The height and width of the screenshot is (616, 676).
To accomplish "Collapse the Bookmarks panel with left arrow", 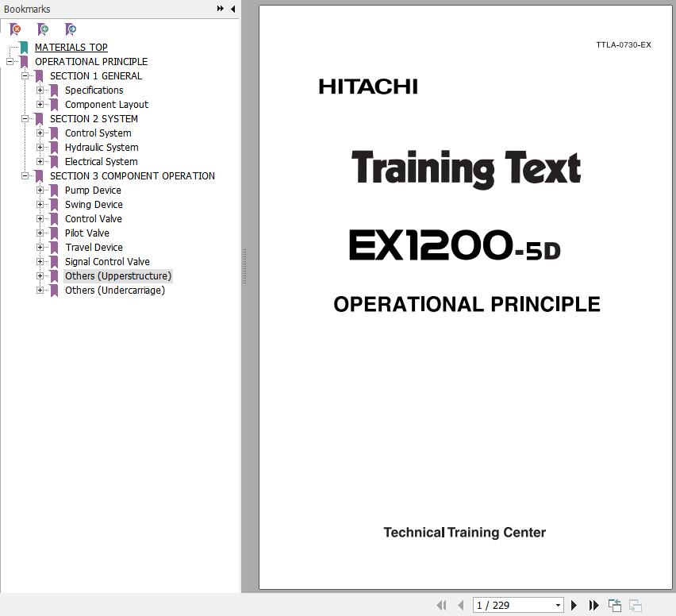I will [232, 9].
